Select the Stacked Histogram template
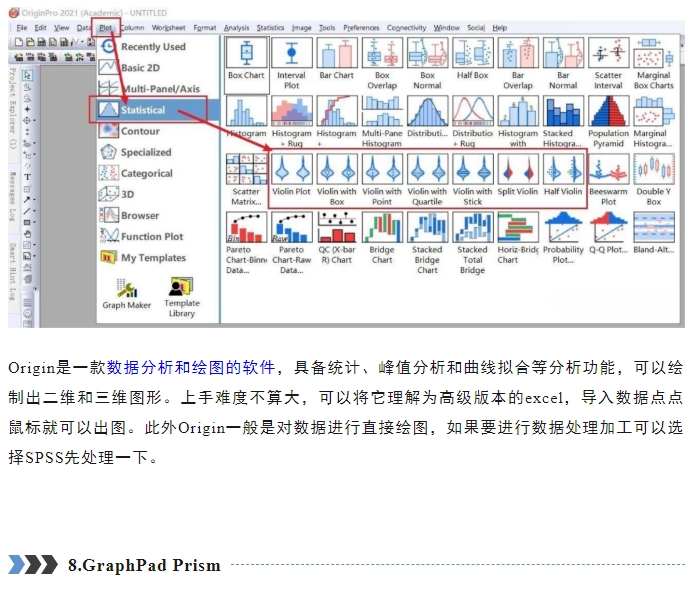Viewport: 694px width, 596px height. pos(563,122)
